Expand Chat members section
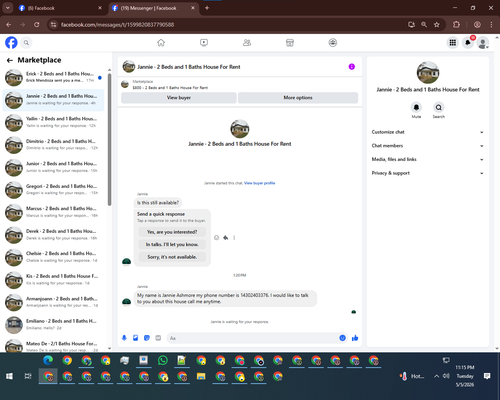This screenshot has width=500, height=400. 428,146
